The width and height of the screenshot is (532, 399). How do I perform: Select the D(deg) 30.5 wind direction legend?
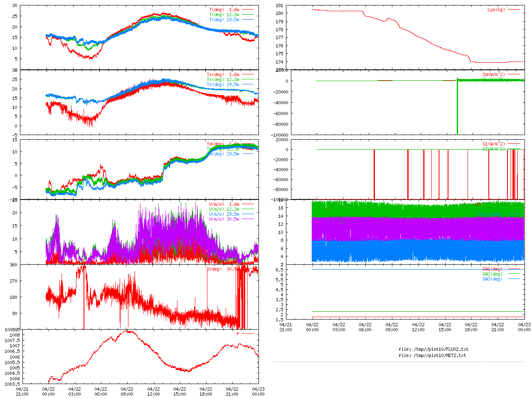coord(222,269)
